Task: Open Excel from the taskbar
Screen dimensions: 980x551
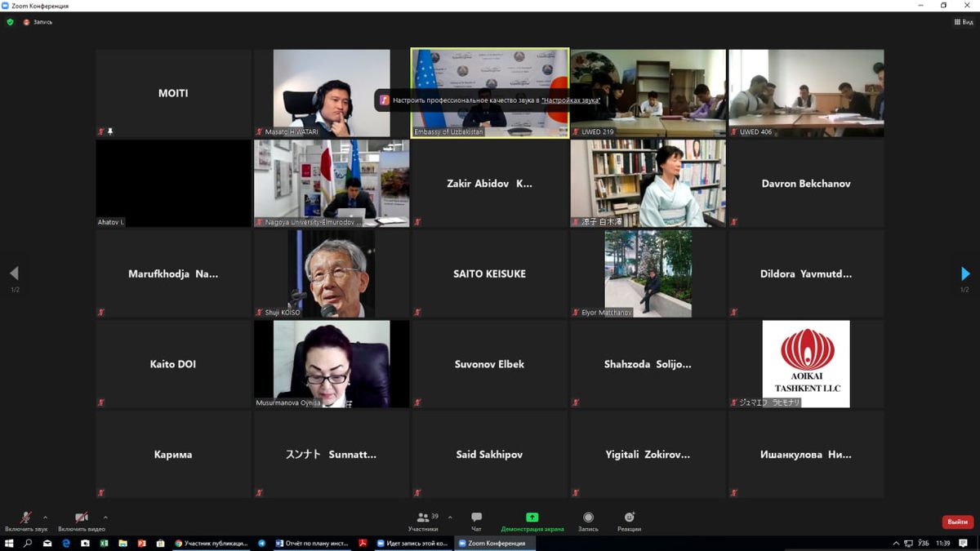Action: click(104, 543)
